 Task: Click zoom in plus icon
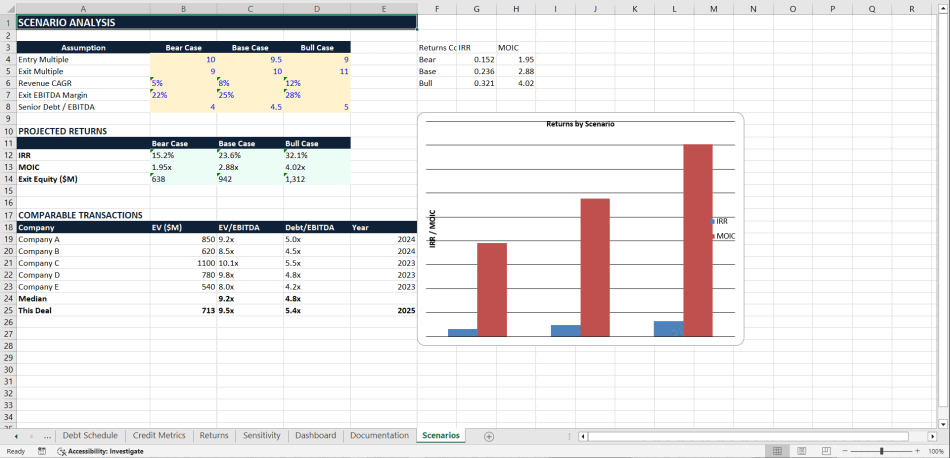click(x=917, y=451)
